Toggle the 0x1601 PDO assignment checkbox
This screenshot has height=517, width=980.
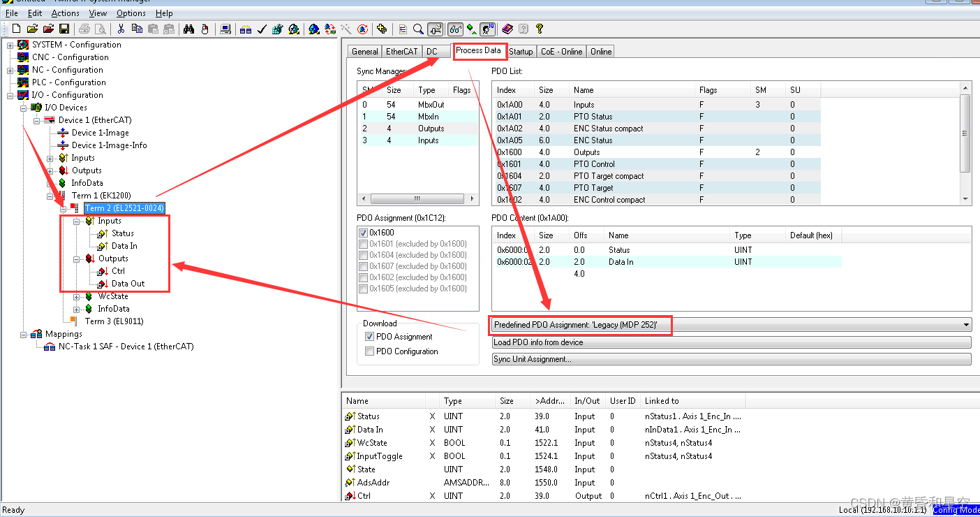[363, 244]
